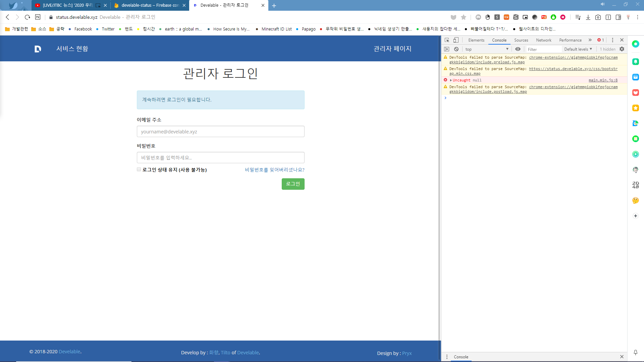Viewport: 644px width, 362px height.
Task: Open the DevTools three-dot customize menu
Action: point(612,40)
